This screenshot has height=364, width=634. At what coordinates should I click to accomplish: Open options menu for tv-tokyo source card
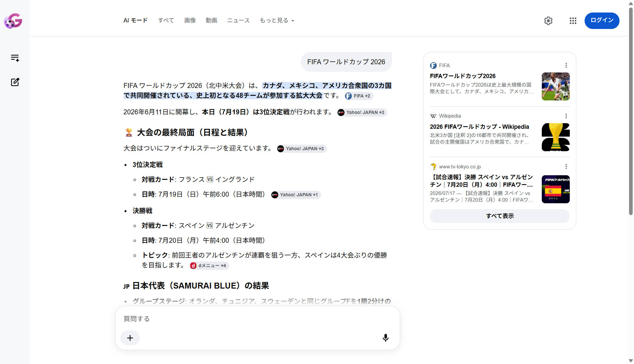pyautogui.click(x=566, y=167)
